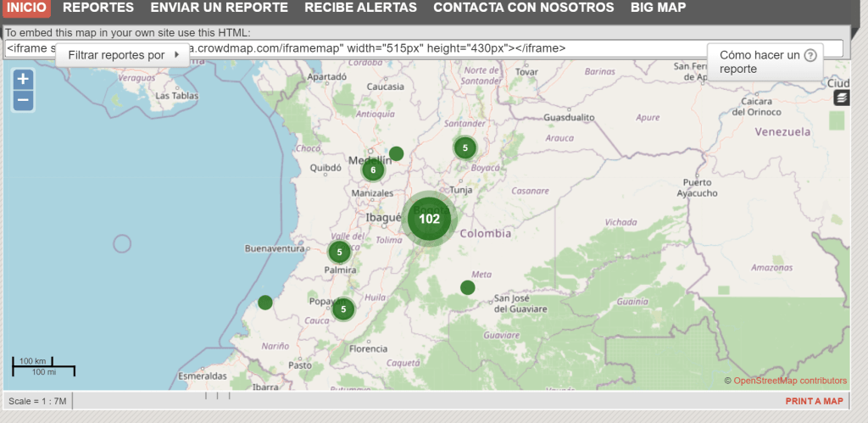Click the Boyacá cluster marker with 5
Screen dimensions: 868x423
(464, 147)
